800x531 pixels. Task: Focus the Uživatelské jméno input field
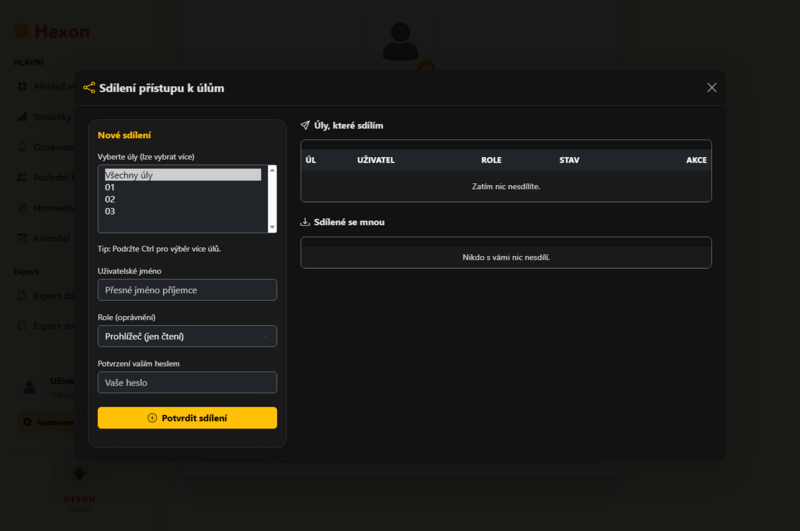pos(187,290)
